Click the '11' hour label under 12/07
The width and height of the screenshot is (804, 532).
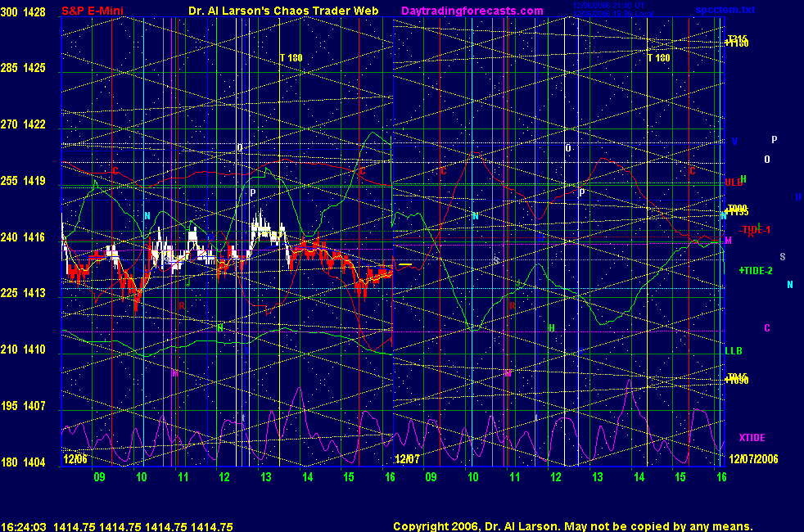tap(514, 477)
